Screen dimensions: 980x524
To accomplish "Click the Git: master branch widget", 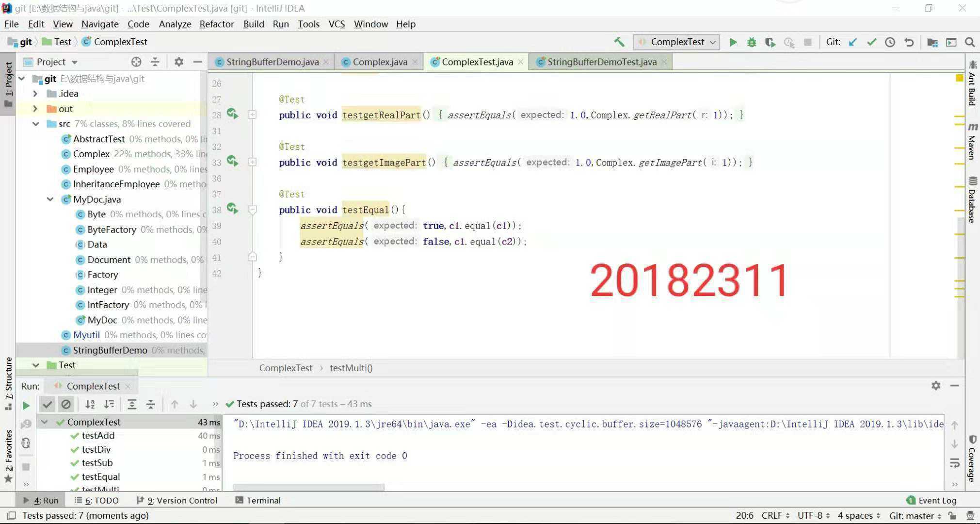I will 915,515.
